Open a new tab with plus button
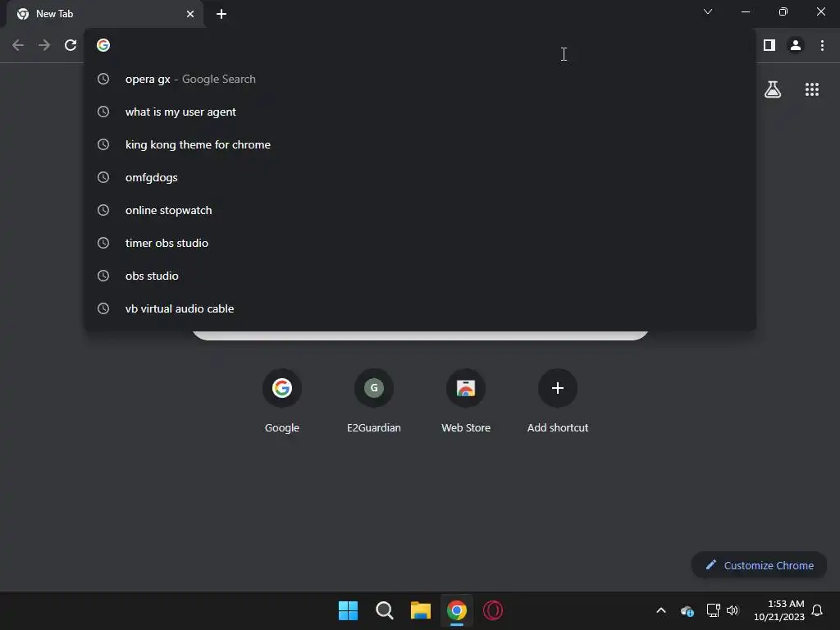840x630 pixels. (x=221, y=14)
